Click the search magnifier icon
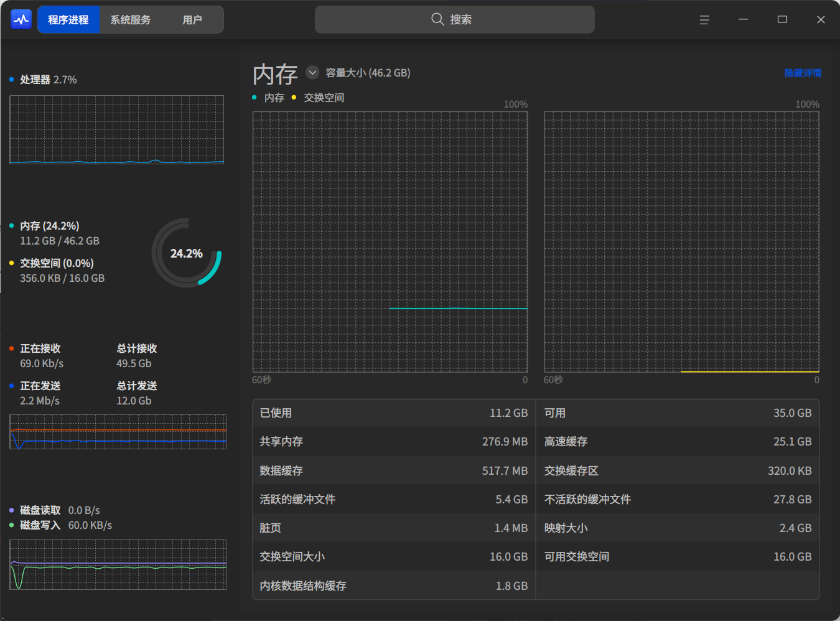This screenshot has width=840, height=621. click(x=437, y=19)
